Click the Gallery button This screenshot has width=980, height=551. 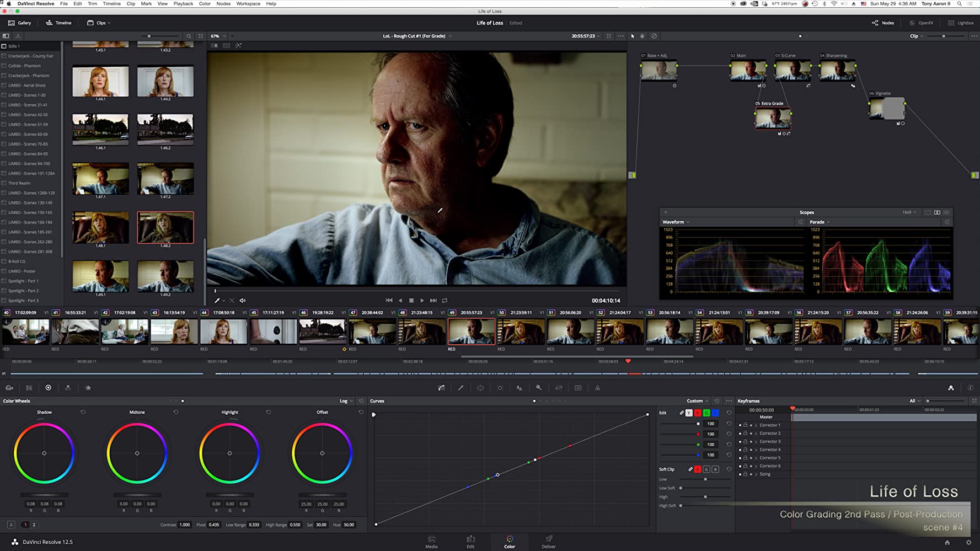click(19, 23)
